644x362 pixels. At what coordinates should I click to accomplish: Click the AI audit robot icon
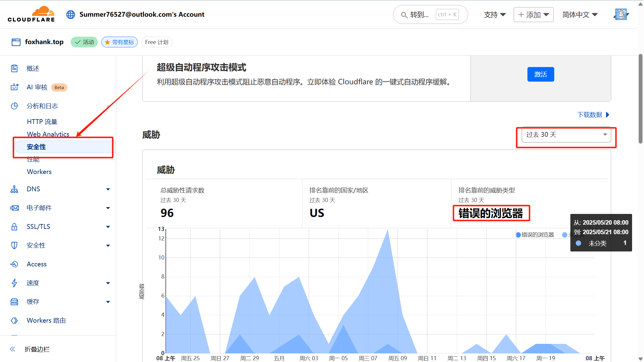14,87
